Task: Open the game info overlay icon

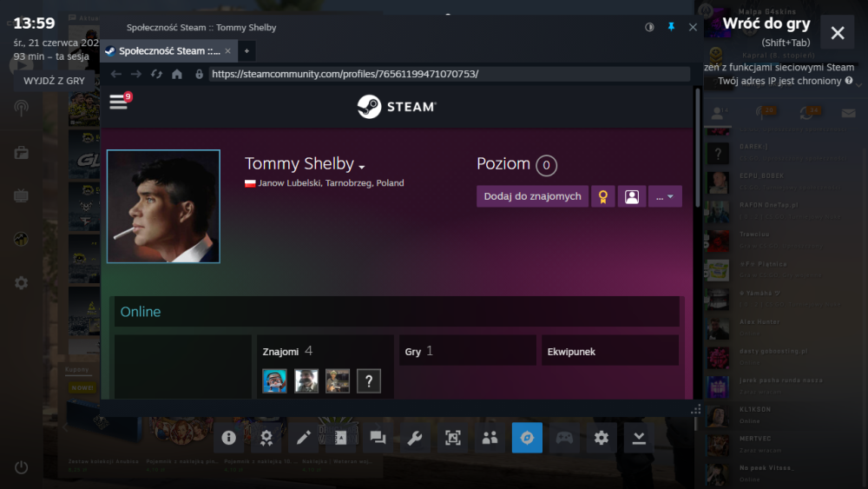Action: click(x=228, y=438)
